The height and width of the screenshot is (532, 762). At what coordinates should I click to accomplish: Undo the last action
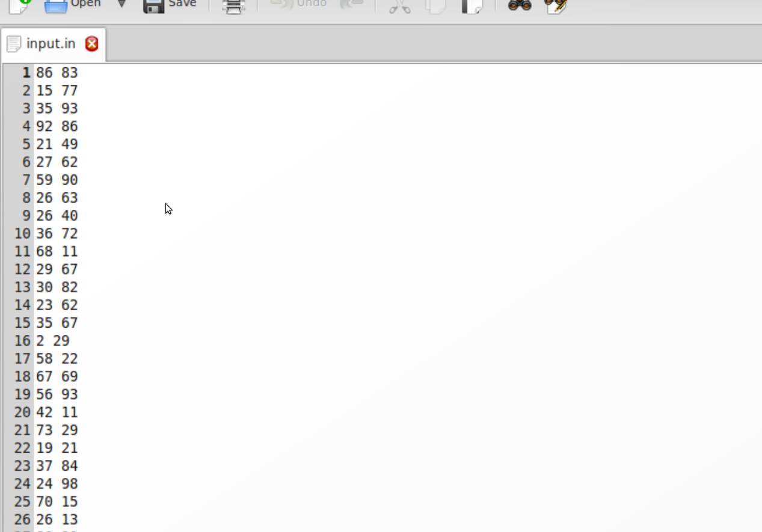[x=298, y=5]
